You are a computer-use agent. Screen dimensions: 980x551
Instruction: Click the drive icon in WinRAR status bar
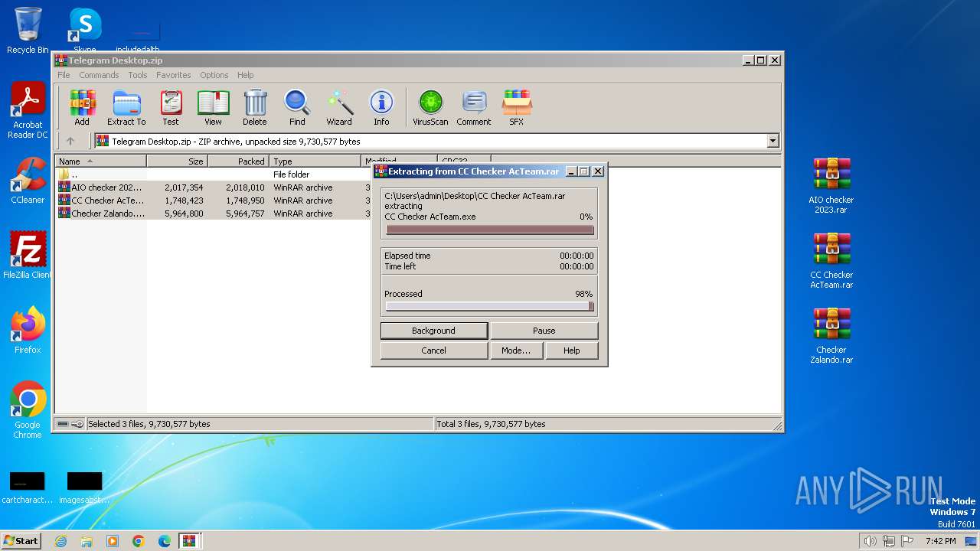[x=64, y=424]
